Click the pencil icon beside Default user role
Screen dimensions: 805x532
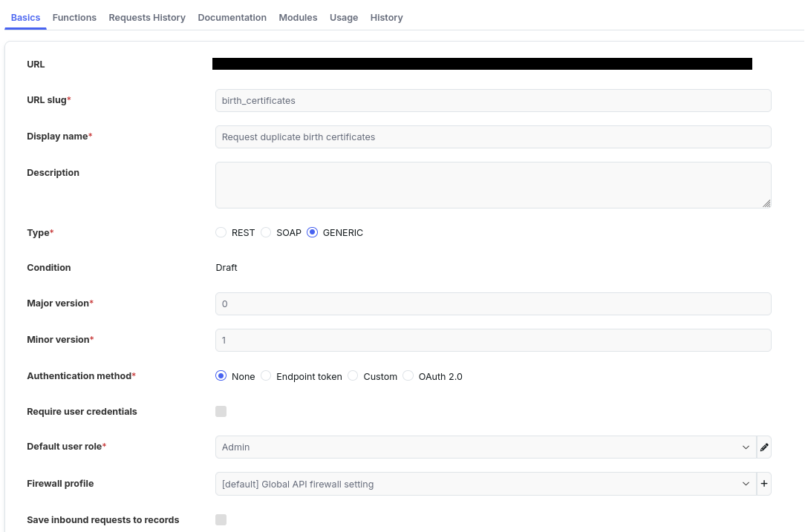coord(764,447)
